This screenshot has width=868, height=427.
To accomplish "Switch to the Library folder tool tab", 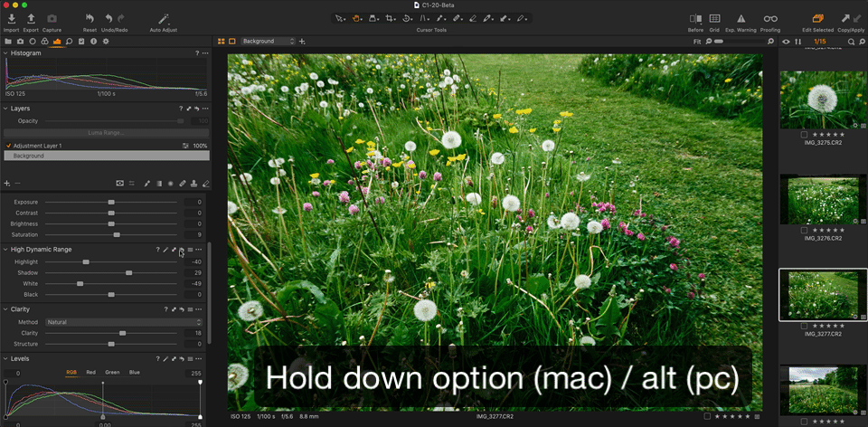I will point(8,42).
